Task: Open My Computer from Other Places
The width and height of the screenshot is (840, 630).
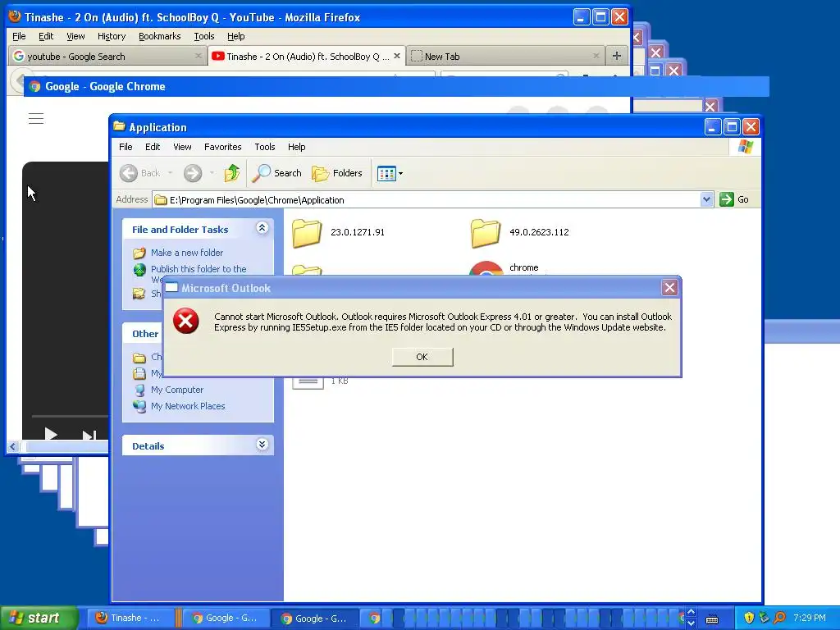Action: point(177,390)
